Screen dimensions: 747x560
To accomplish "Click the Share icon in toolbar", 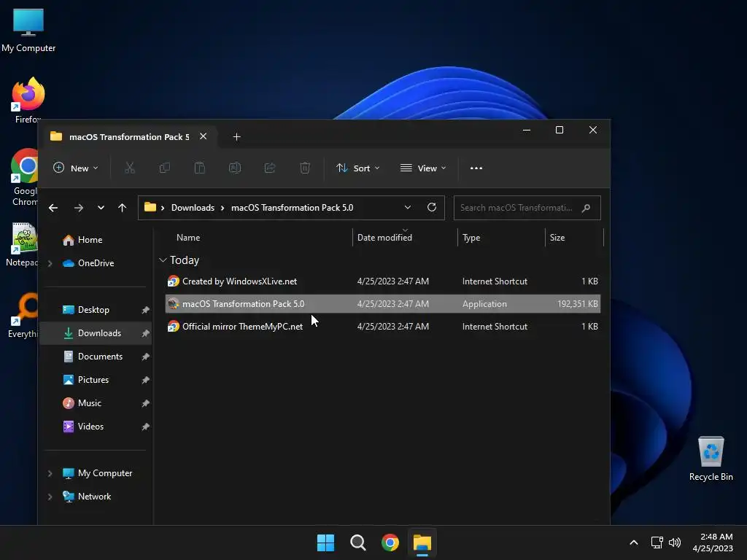I will (270, 168).
